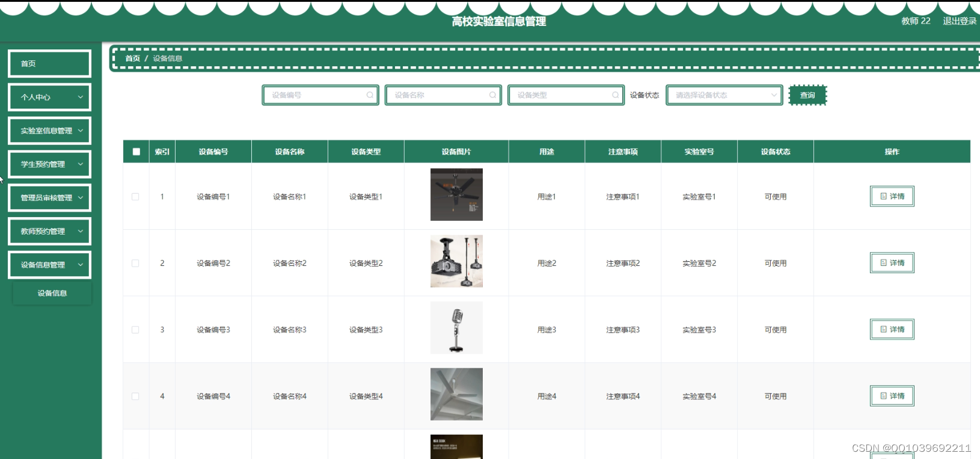Expand the 学生预约管理 sidebar menu
Viewport: 980px width, 459px height.
[49, 164]
